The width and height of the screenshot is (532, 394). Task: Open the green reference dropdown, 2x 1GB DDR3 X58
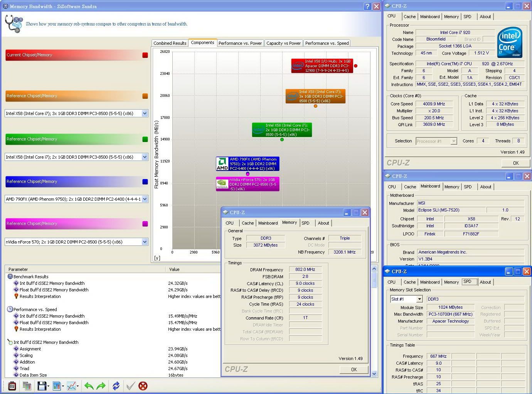tap(145, 157)
